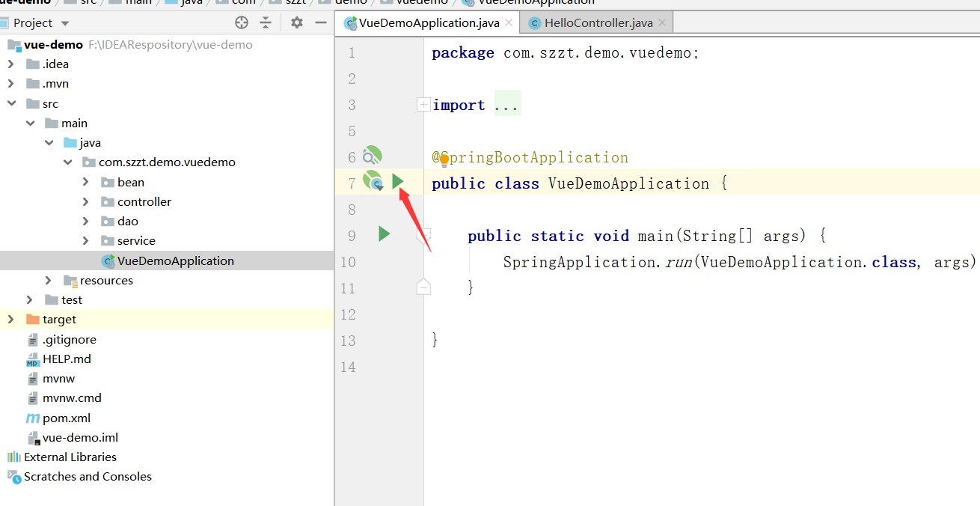Expand the controller package chevron

pos(86,202)
